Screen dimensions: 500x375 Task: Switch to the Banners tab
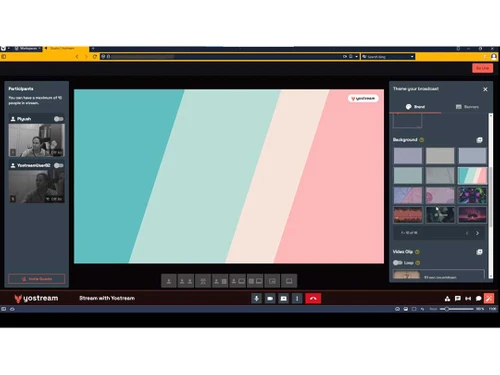tap(467, 107)
